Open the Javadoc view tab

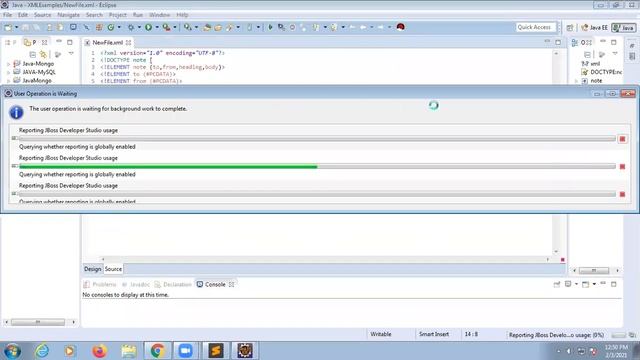click(136, 284)
